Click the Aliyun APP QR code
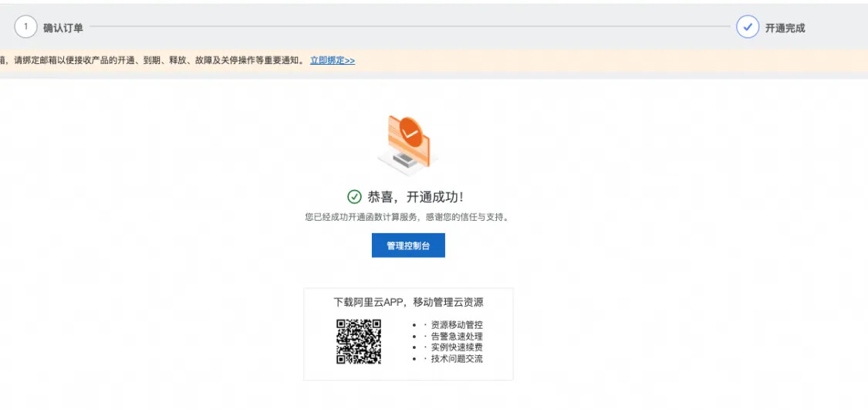 pyautogui.click(x=359, y=341)
